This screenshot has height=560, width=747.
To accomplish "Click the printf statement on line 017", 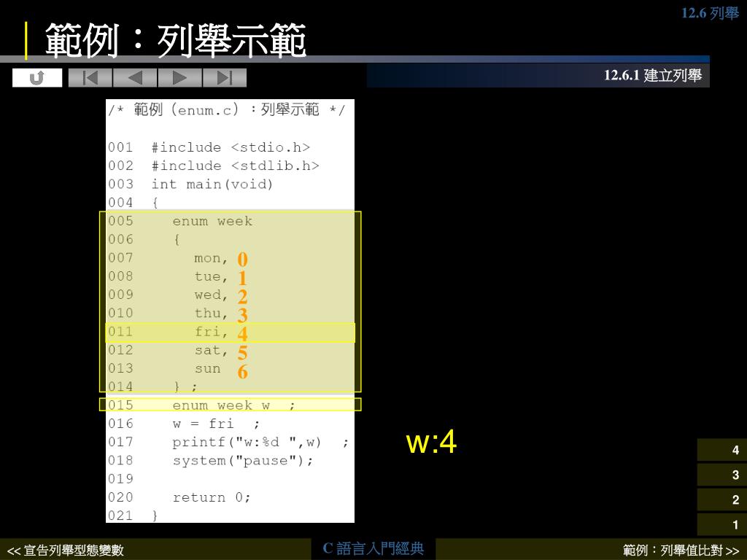I will (x=260, y=443).
